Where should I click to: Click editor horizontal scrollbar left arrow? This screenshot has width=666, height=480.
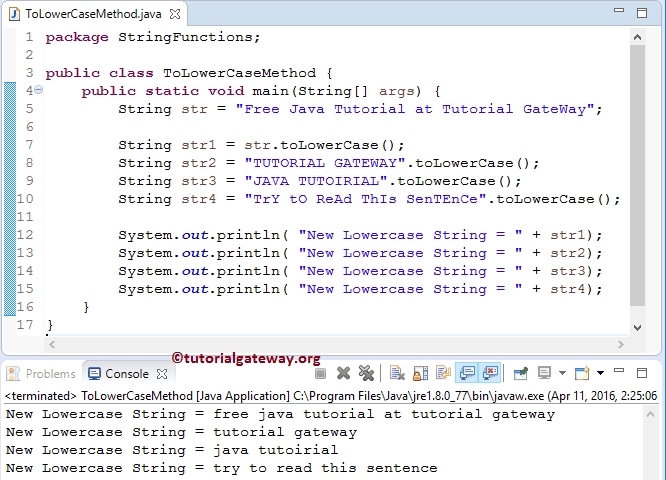click(x=52, y=344)
